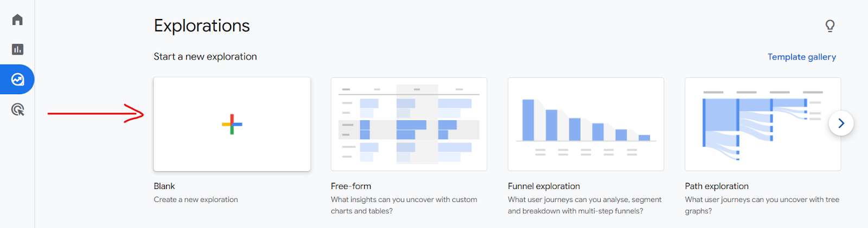The width and height of the screenshot is (868, 228).
Task: Open the Advertising icon in sidebar
Action: (x=17, y=110)
